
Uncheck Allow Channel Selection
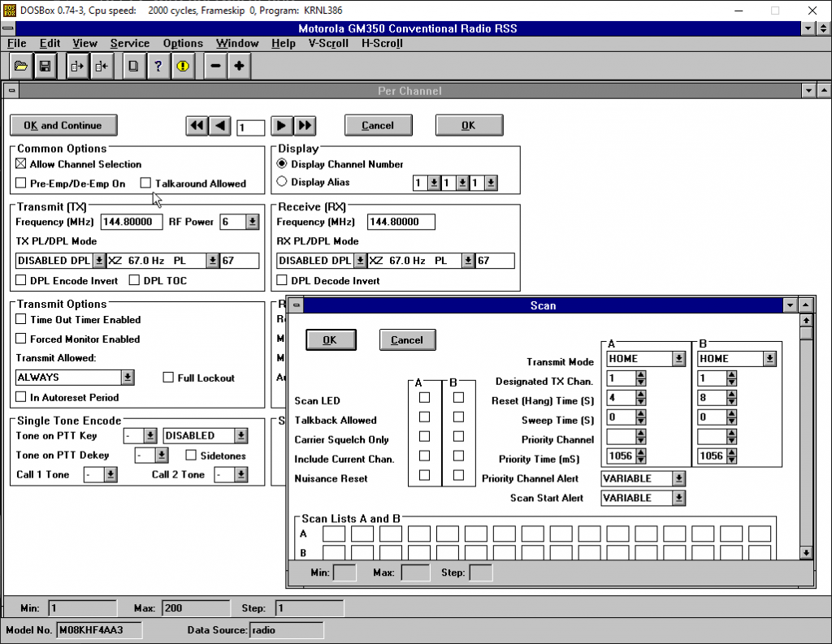(x=21, y=164)
